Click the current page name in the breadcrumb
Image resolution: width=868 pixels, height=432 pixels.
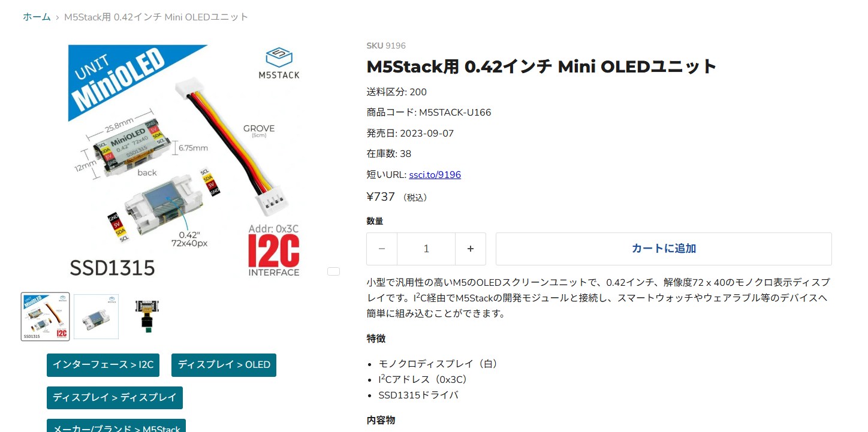(x=156, y=17)
